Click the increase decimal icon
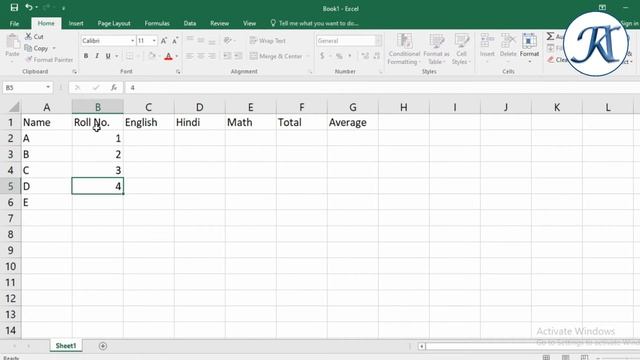The width and height of the screenshot is (640, 360). click(365, 56)
